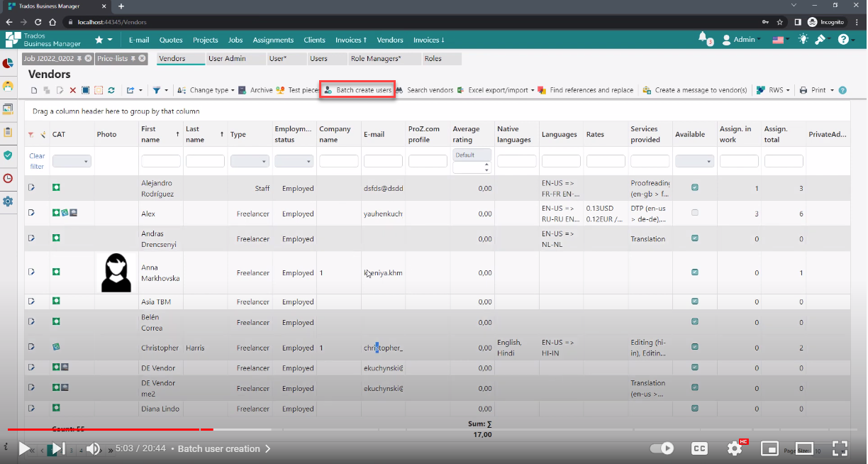Click the new vendor document icon
Screen dimensions: 868x464
point(34,90)
